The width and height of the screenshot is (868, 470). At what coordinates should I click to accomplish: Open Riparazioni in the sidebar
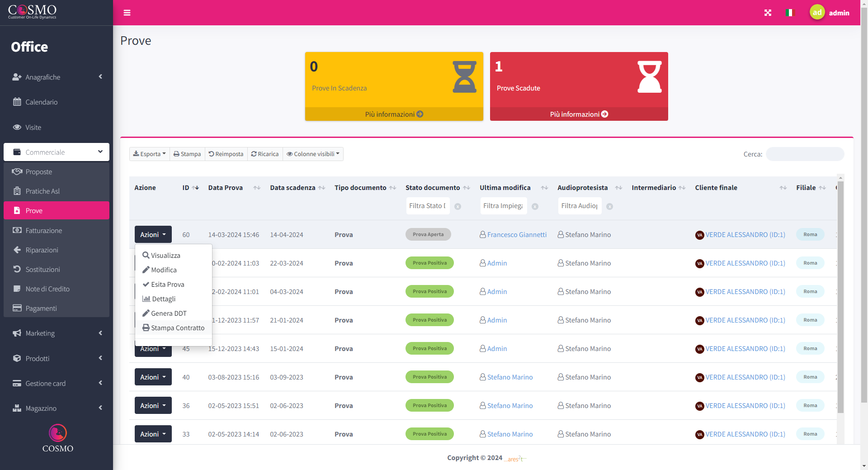click(x=57, y=250)
